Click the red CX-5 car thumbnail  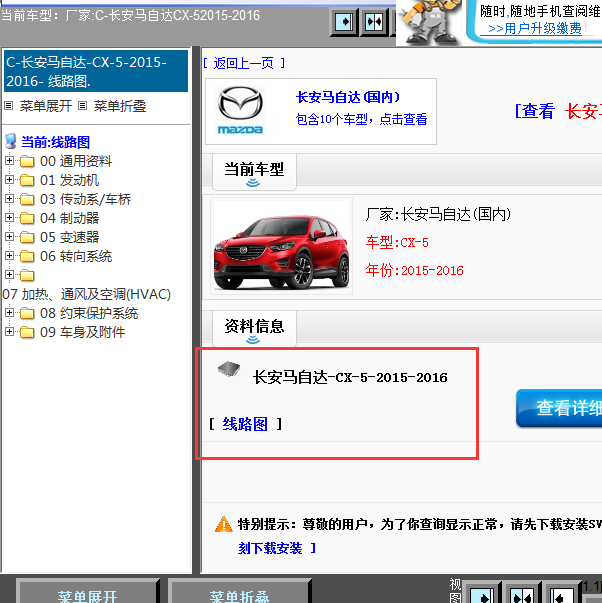[282, 247]
